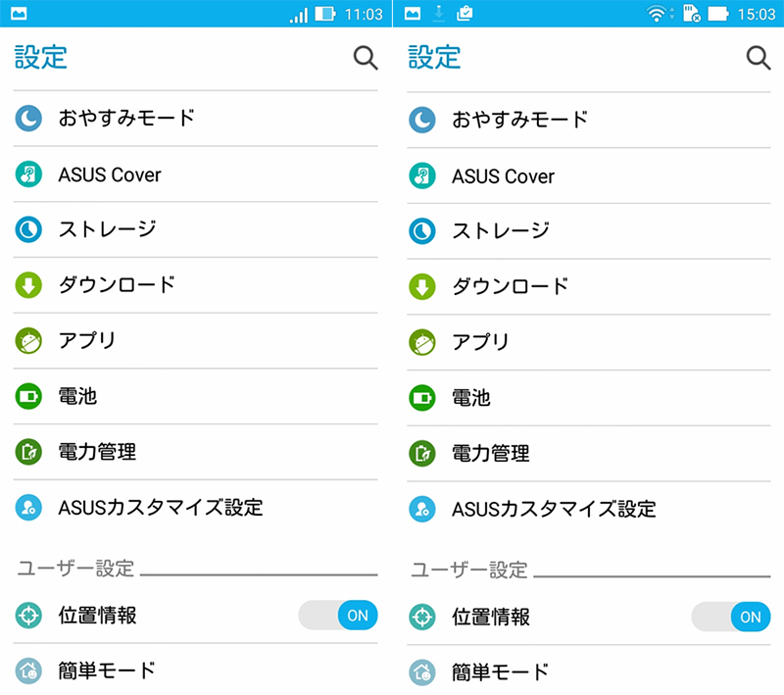Open the 電力管理 icon on left screen
Screen dimensions: 784x695
pyautogui.click(x=28, y=452)
